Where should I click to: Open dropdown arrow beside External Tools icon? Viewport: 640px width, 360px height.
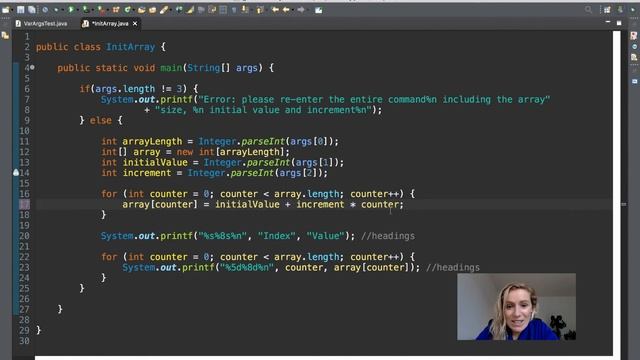107,10
